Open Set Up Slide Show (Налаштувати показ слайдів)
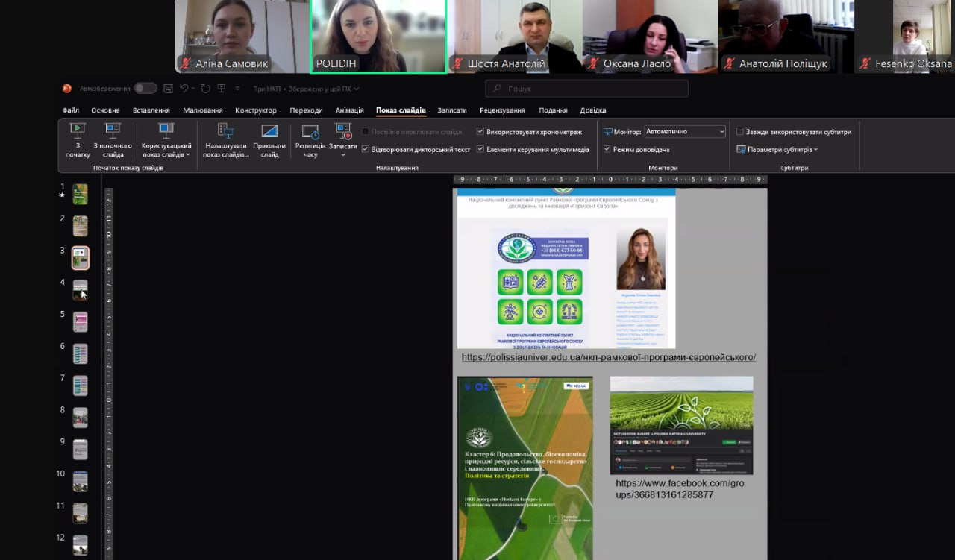Image resolution: width=955 pixels, height=560 pixels. 225,141
